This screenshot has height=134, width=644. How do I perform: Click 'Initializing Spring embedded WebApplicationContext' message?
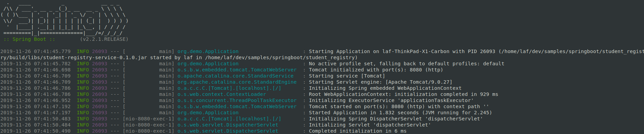tap(385, 88)
